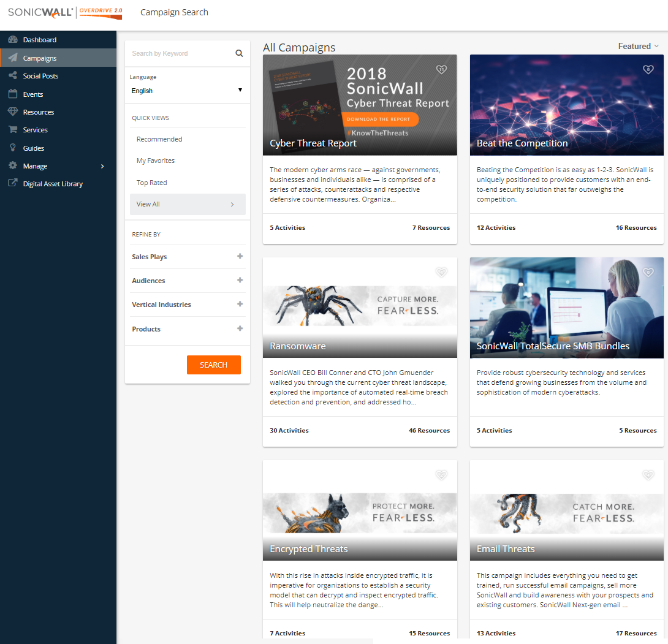Image resolution: width=668 pixels, height=644 pixels.
Task: Select the Recommended quick view
Action: (x=159, y=139)
